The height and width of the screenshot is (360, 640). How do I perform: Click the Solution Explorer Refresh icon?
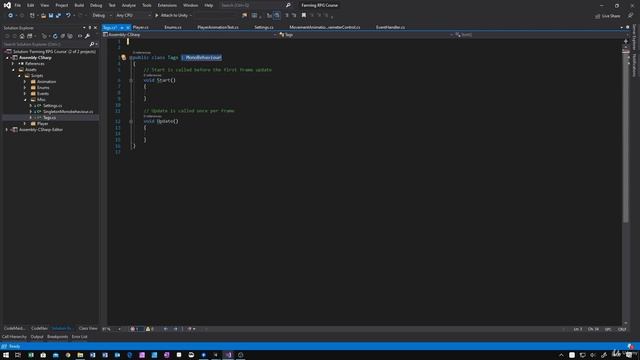coord(55,36)
